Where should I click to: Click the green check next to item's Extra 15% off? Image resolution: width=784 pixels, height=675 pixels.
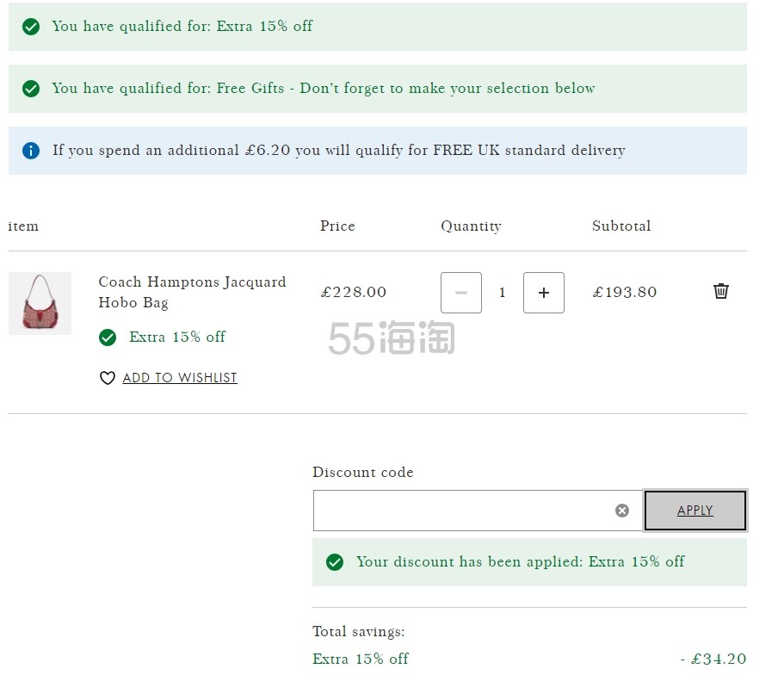[x=108, y=337]
